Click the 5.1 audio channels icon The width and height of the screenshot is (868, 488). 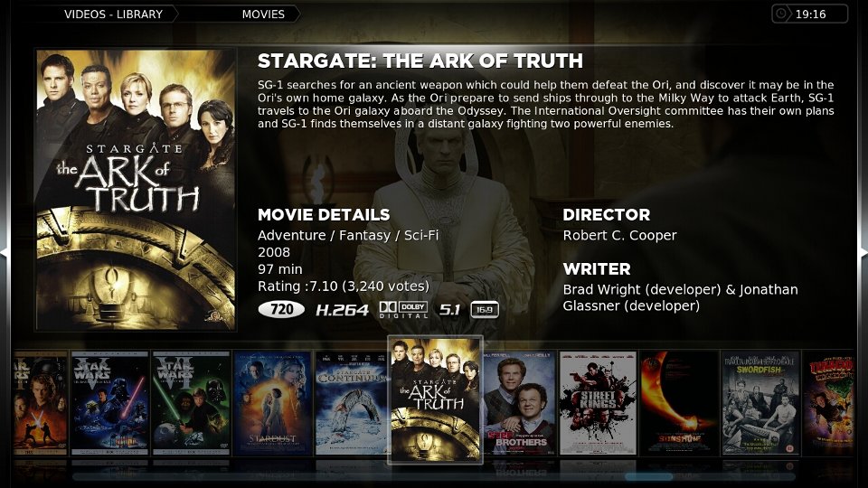449,310
